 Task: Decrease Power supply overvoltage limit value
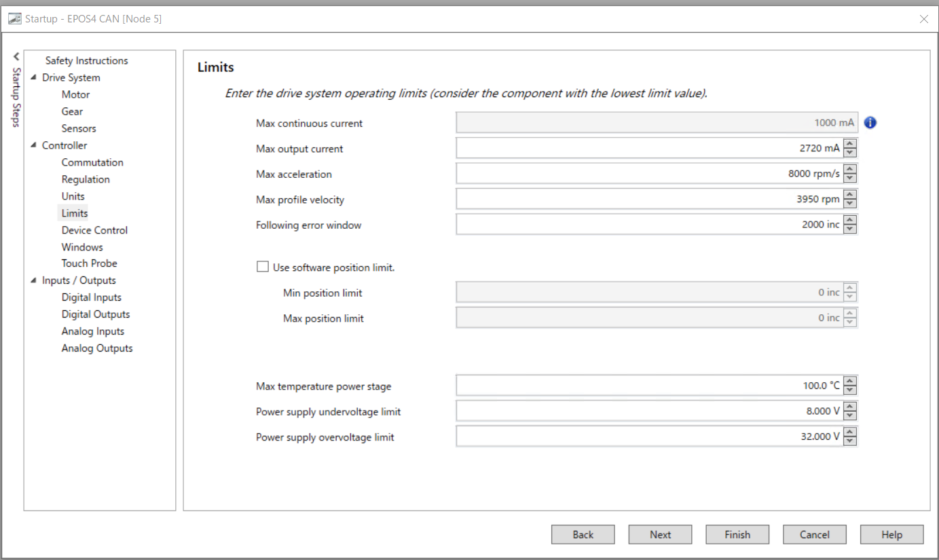[850, 441]
